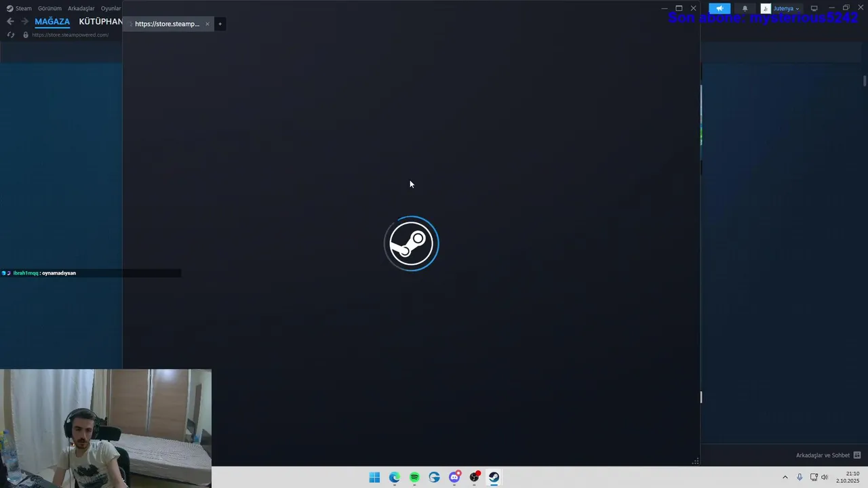The image size is (868, 488).
Task: Select the MAĞAZA tab
Action: (52, 22)
